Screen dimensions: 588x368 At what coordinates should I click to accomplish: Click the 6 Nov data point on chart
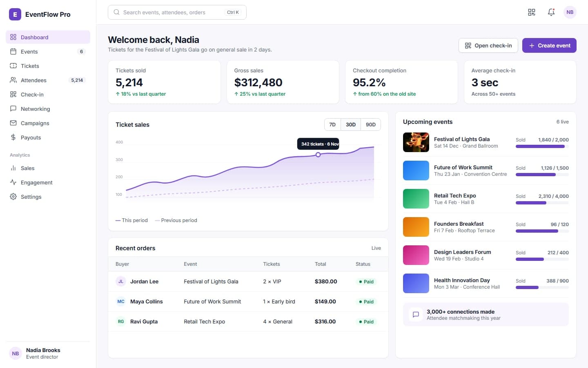[318, 155]
